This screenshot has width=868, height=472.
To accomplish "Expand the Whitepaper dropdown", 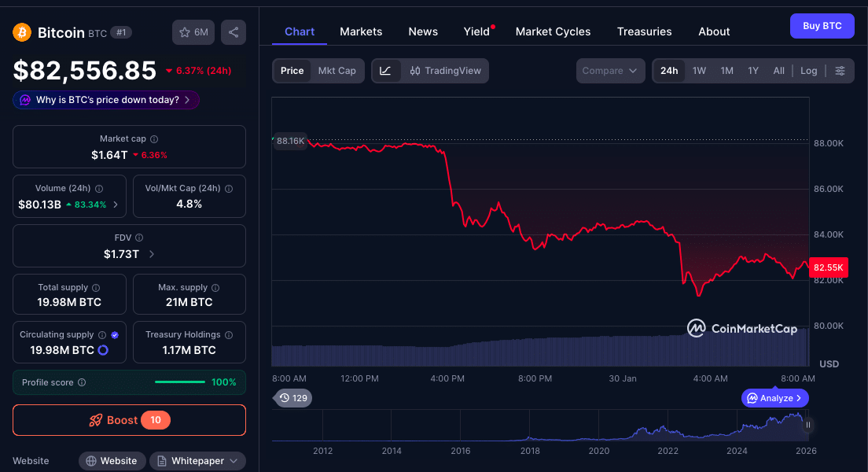I will tap(197, 460).
